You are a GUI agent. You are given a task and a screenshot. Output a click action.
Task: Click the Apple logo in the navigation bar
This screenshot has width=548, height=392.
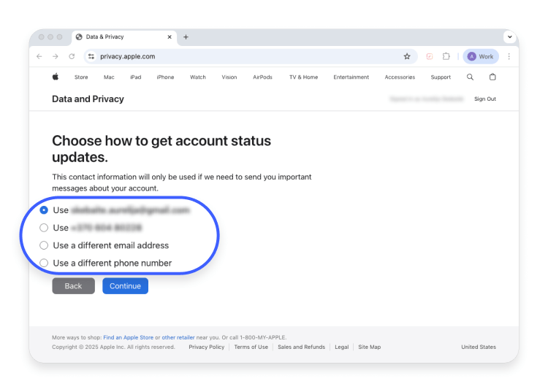56,77
